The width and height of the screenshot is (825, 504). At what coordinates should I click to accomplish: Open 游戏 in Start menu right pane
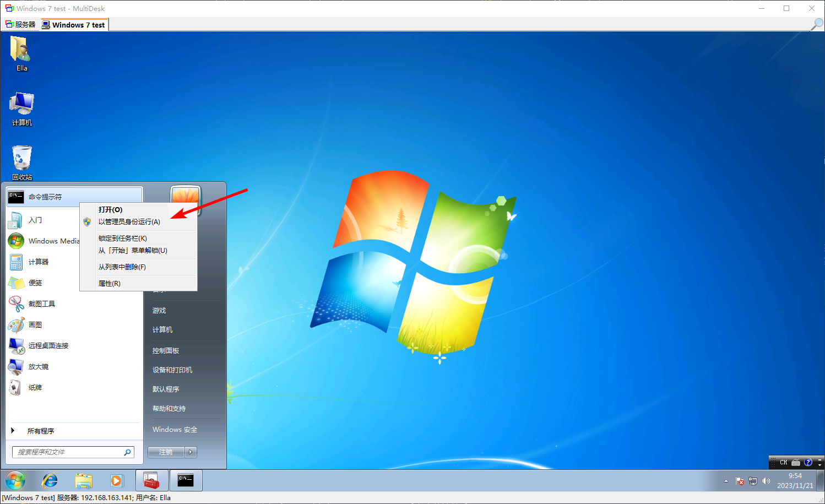pyautogui.click(x=184, y=311)
